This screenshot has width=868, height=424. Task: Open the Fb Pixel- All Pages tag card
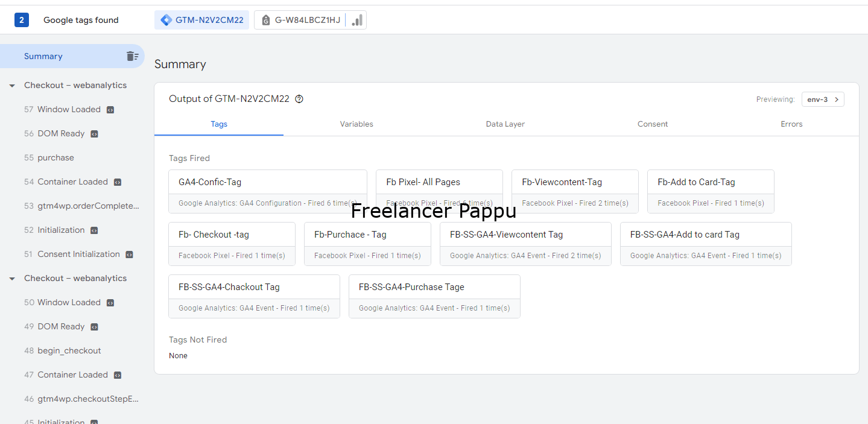(x=439, y=191)
